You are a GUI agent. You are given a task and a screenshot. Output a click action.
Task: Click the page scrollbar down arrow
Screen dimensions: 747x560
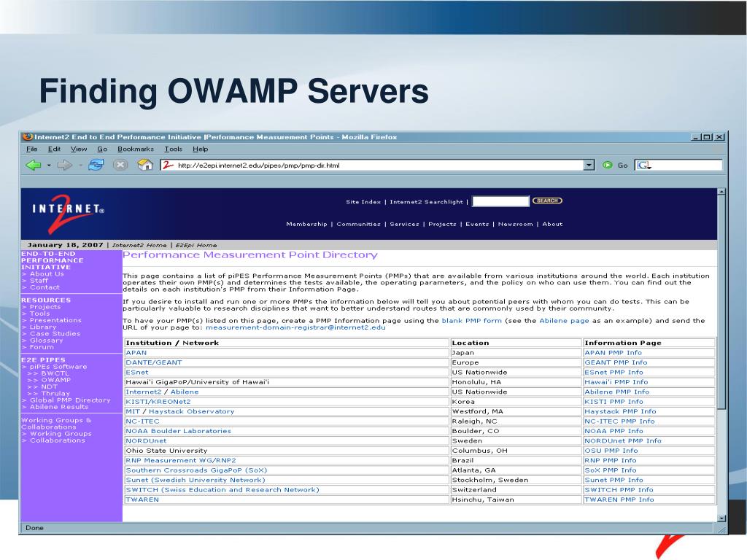[x=721, y=518]
